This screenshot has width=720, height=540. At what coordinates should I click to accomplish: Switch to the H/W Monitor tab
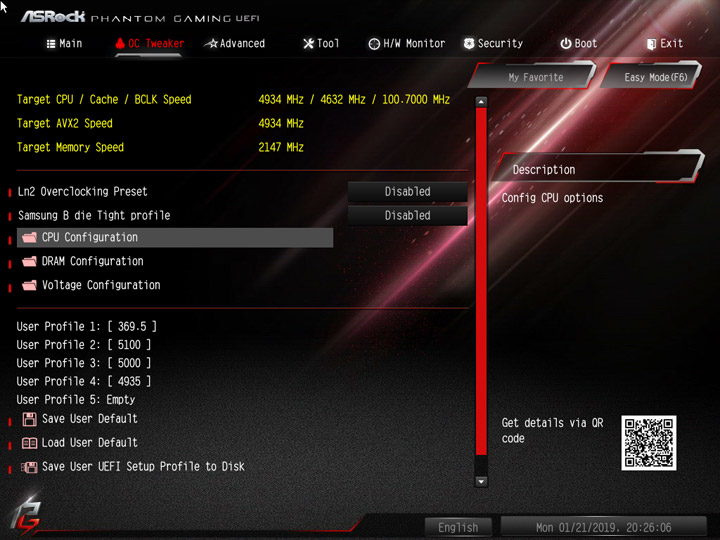(x=407, y=44)
